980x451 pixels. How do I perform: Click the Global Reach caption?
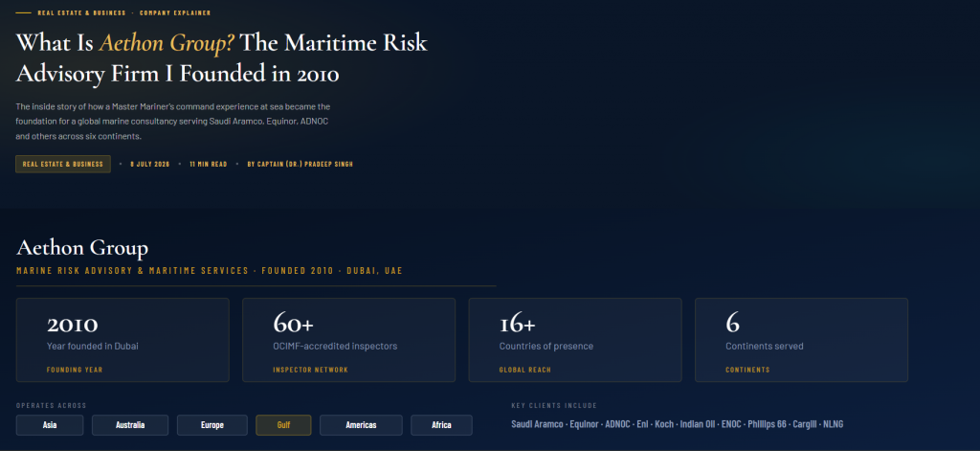pyautogui.click(x=525, y=370)
